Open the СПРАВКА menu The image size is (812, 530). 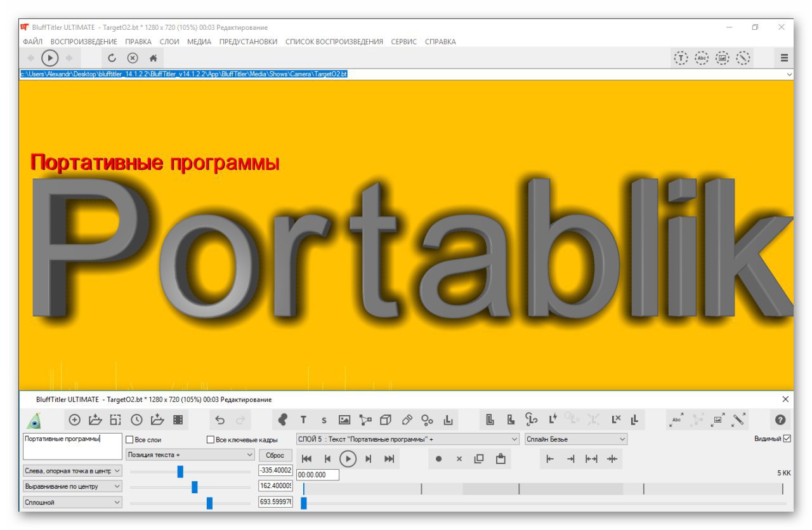point(440,42)
